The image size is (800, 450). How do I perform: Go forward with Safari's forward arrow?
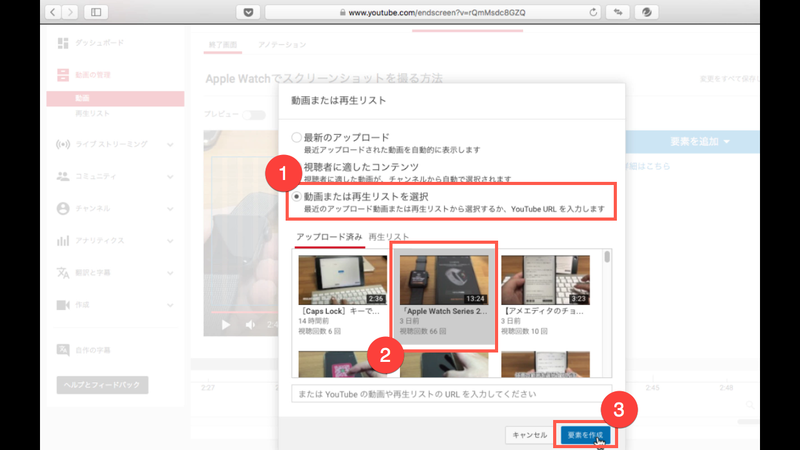tap(70, 12)
